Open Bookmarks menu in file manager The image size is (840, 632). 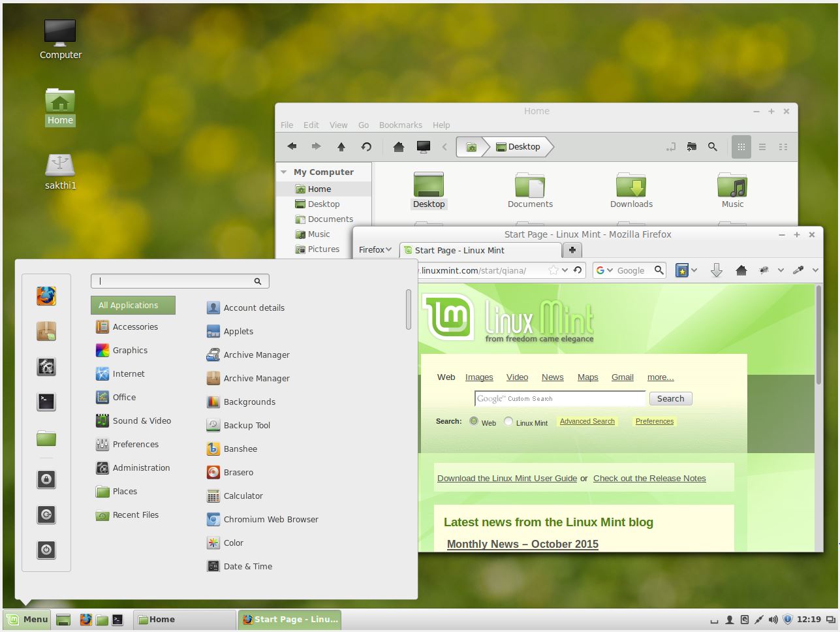401,125
